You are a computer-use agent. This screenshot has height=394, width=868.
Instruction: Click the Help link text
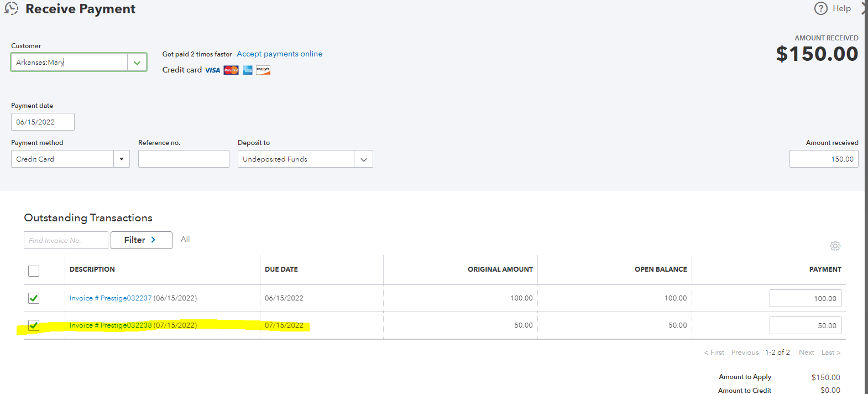[x=841, y=8]
